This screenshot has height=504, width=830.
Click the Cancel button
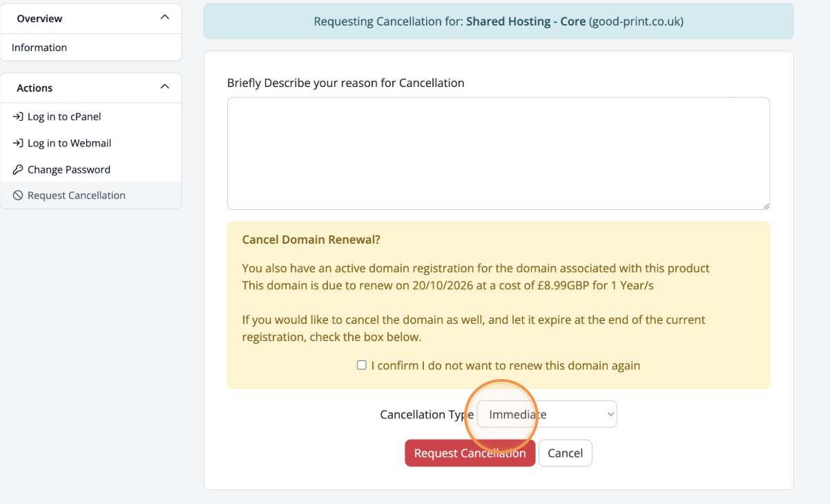(x=565, y=453)
